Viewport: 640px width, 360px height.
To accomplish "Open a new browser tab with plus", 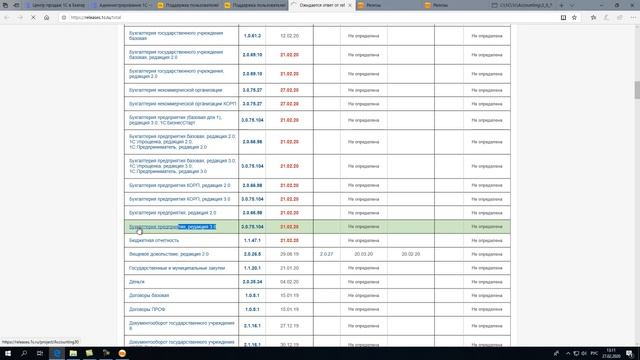I will pyautogui.click(x=561, y=5).
